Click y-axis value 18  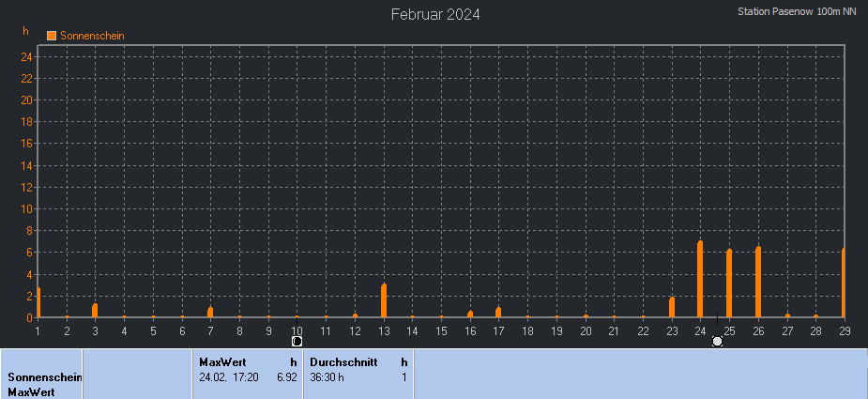(x=27, y=122)
